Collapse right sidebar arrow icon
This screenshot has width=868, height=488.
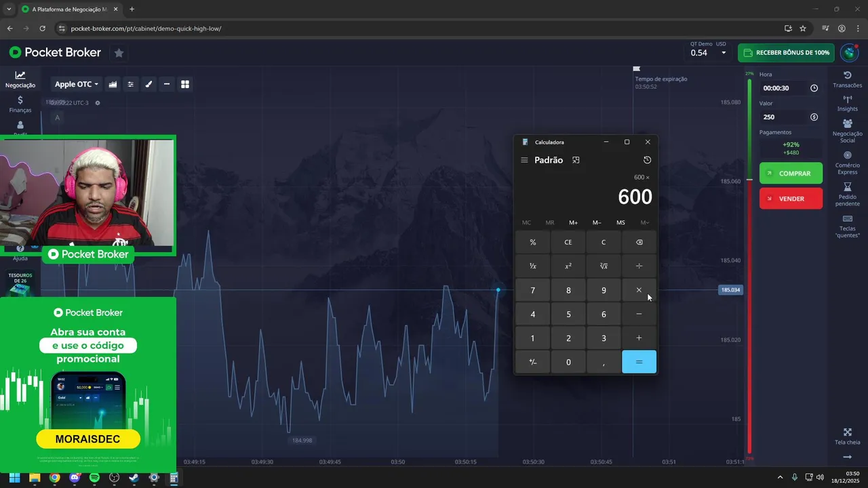[x=847, y=457]
